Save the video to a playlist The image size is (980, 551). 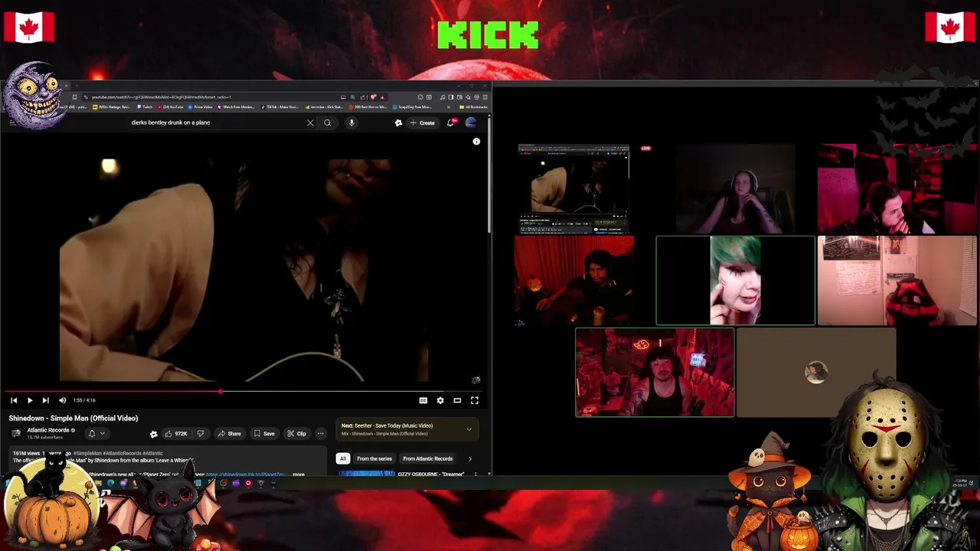point(264,434)
